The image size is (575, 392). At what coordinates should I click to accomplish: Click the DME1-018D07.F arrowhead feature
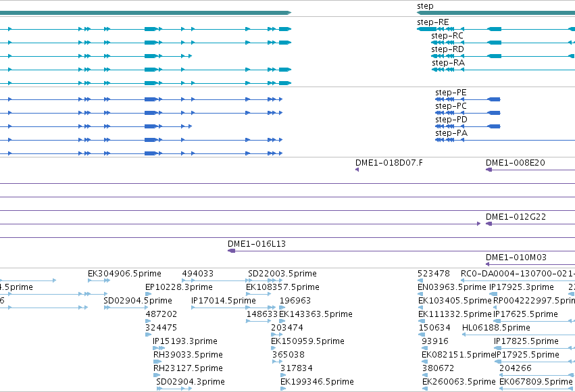(357, 170)
